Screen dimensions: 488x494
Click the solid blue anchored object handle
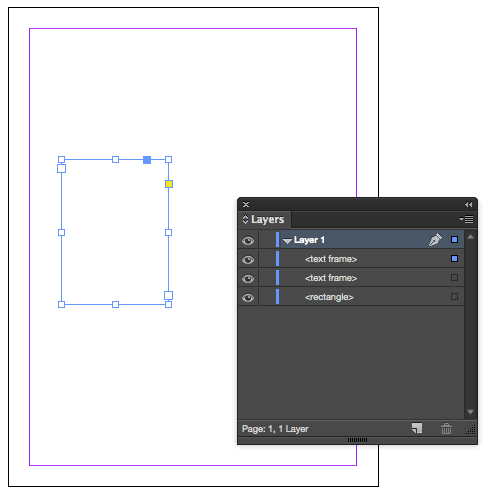click(x=147, y=160)
